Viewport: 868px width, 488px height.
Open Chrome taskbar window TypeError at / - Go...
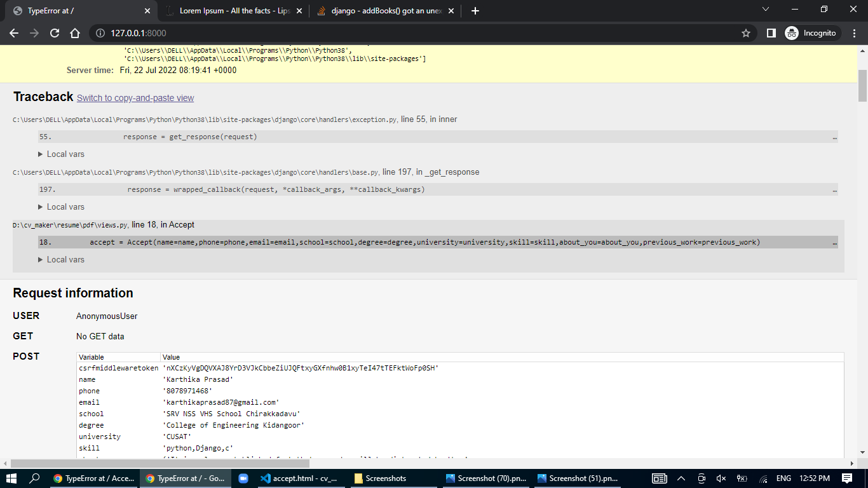pyautogui.click(x=185, y=478)
